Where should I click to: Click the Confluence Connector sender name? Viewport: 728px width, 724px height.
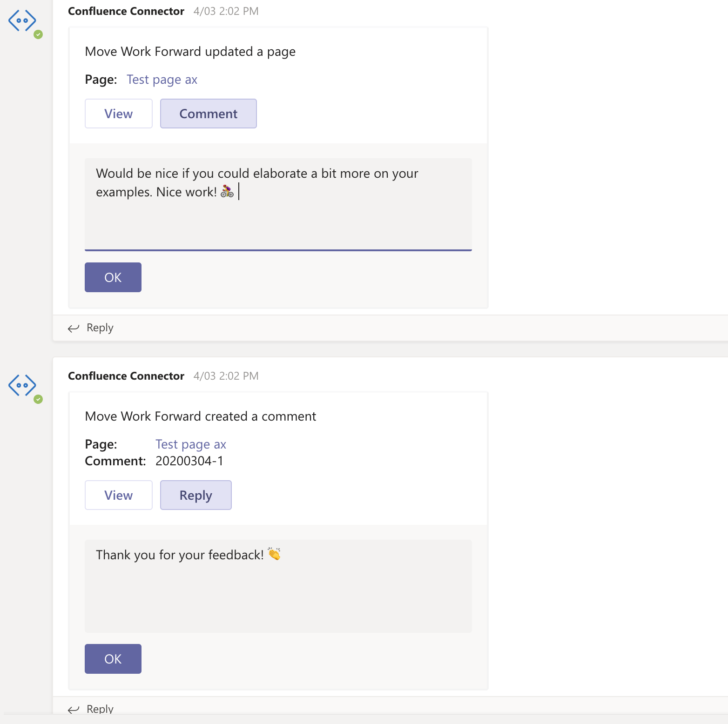tap(126, 11)
